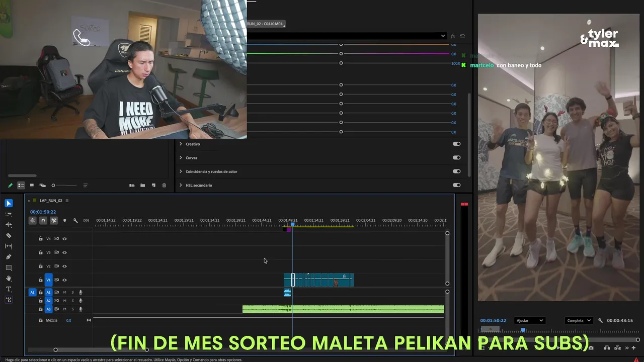Viewport: 644px width, 362px height.
Task: Enable voice-over record on track A1
Action: pos(80,292)
